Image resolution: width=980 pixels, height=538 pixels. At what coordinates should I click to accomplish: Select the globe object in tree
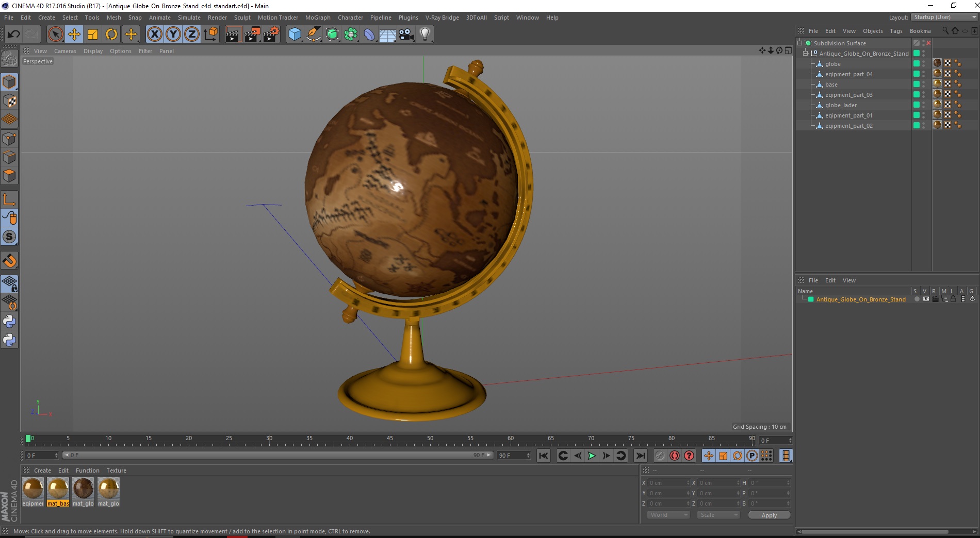(x=832, y=64)
